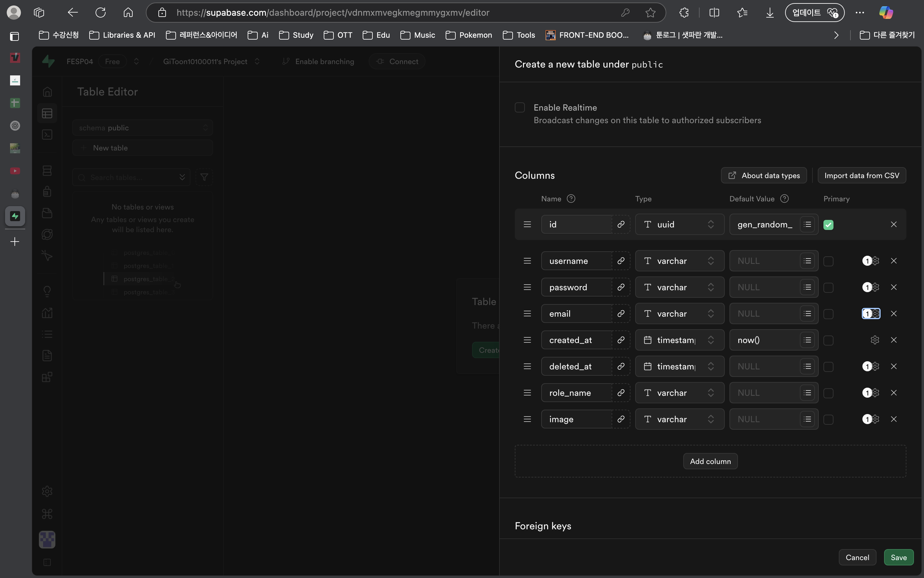This screenshot has width=924, height=578.
Task: Open browser extensions puzzle icon
Action: click(684, 13)
